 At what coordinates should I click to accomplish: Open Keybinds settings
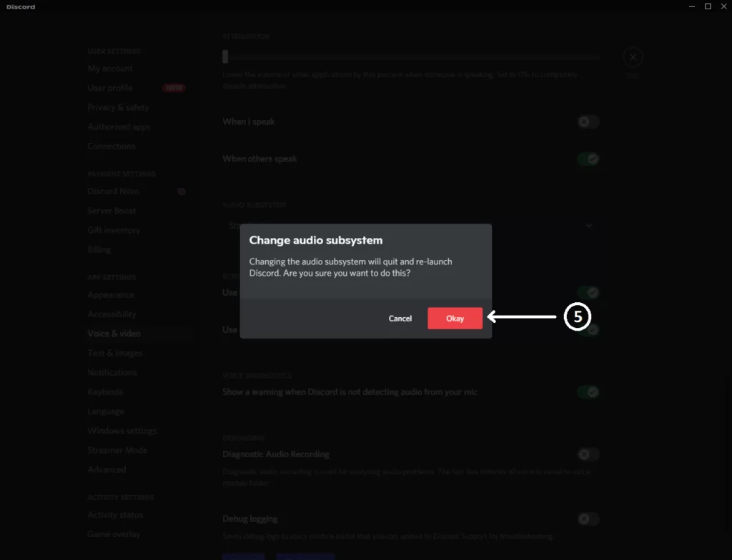pos(105,392)
